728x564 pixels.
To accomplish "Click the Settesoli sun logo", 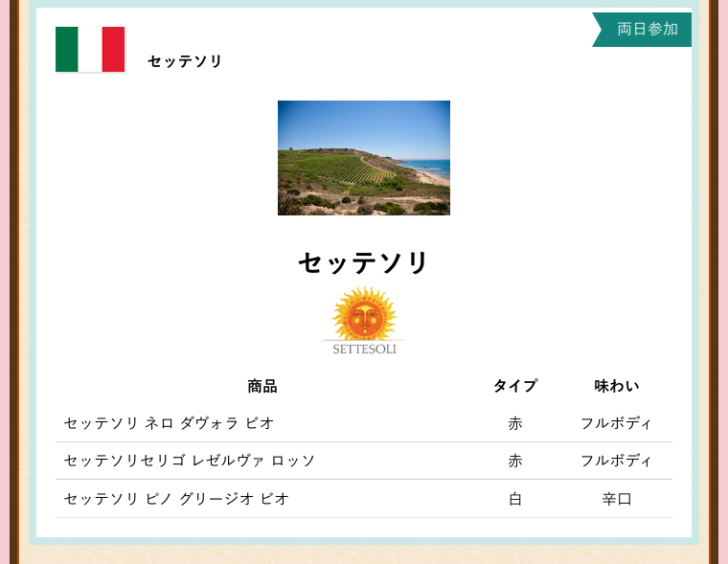I will click(x=364, y=313).
